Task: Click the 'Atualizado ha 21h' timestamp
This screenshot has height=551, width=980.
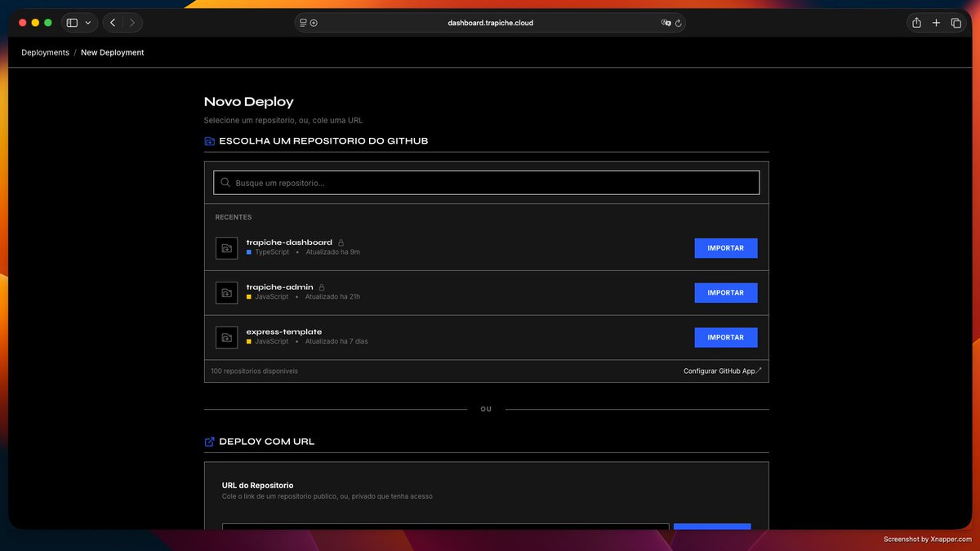Action: [332, 297]
